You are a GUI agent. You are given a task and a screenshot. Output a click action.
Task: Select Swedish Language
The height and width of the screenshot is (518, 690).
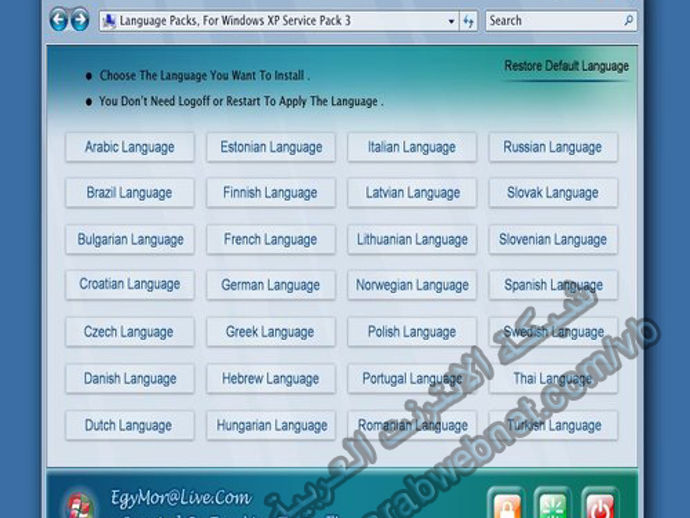click(x=553, y=332)
